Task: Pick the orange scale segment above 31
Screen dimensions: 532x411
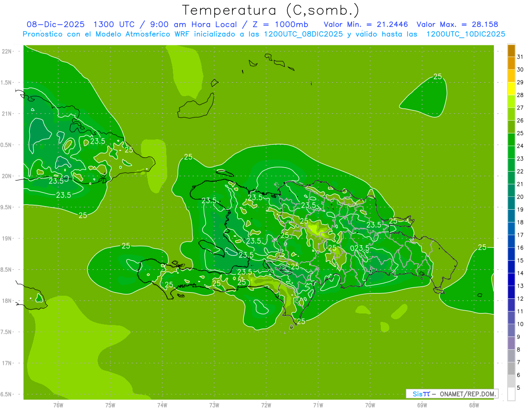Action: pyautogui.click(x=511, y=51)
